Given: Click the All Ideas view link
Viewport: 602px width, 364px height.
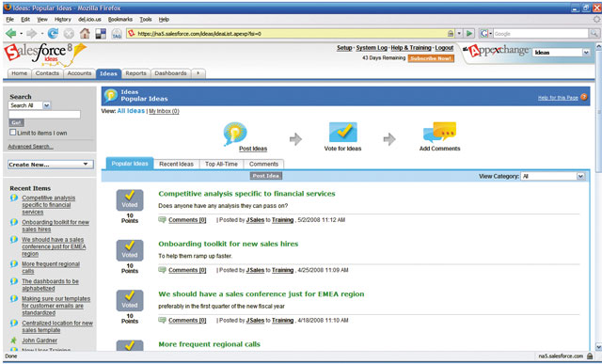Looking at the screenshot, I should (x=131, y=111).
